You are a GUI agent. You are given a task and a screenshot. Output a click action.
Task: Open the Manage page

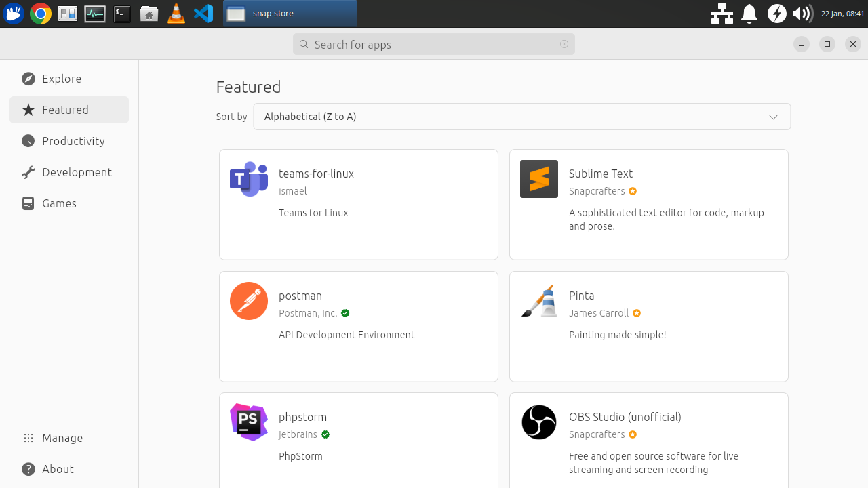(69, 438)
